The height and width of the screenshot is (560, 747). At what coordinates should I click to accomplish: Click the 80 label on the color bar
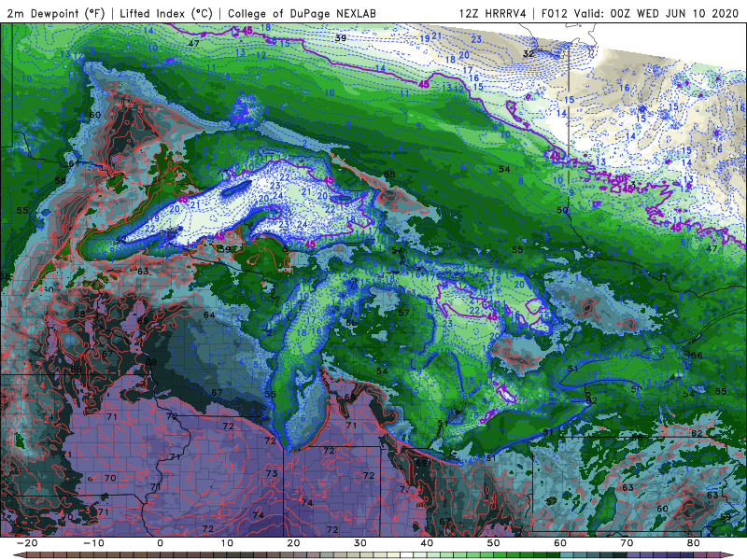[694, 543]
